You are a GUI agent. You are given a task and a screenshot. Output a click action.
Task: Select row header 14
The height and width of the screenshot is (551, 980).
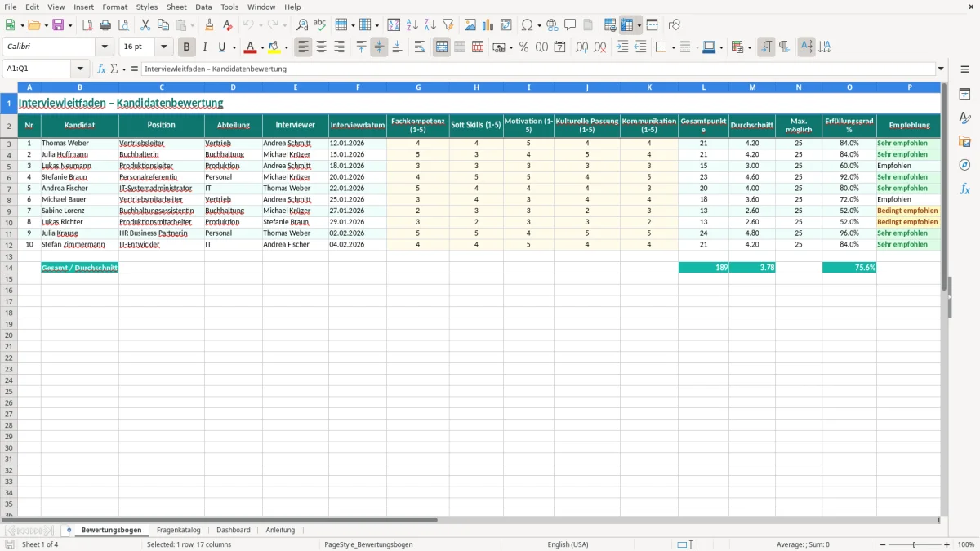[x=9, y=268]
